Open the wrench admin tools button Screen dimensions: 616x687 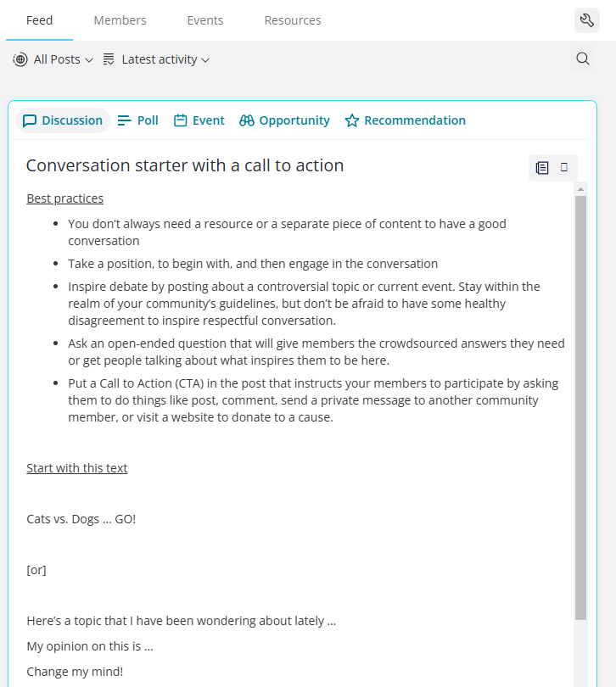(x=586, y=20)
